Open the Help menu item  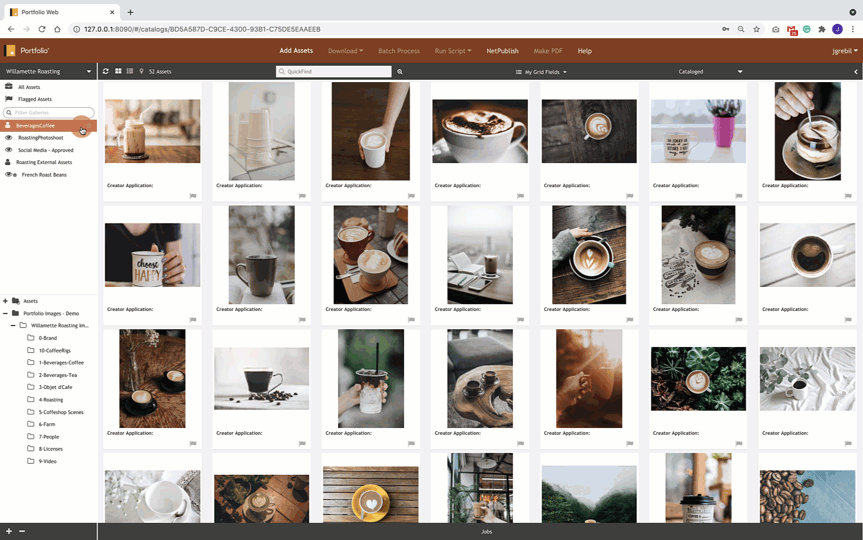585,51
